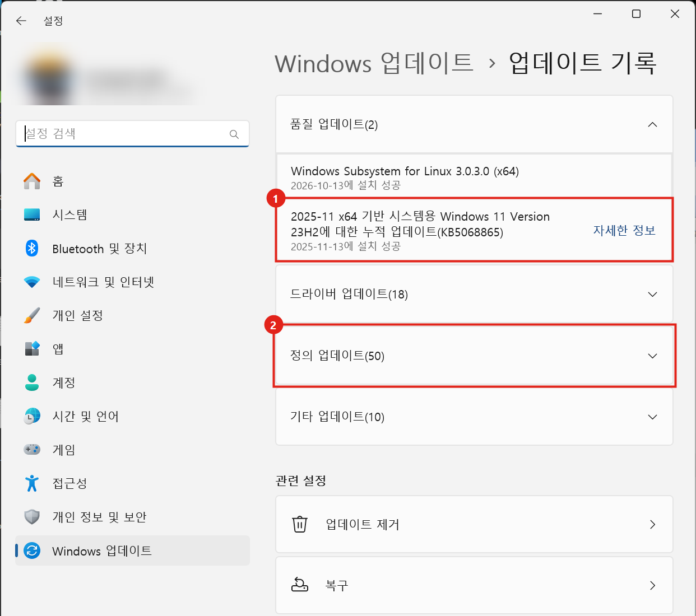Select Windows 업데이트 in the sidebar
Viewport: 696px width, 616px height.
point(132,550)
